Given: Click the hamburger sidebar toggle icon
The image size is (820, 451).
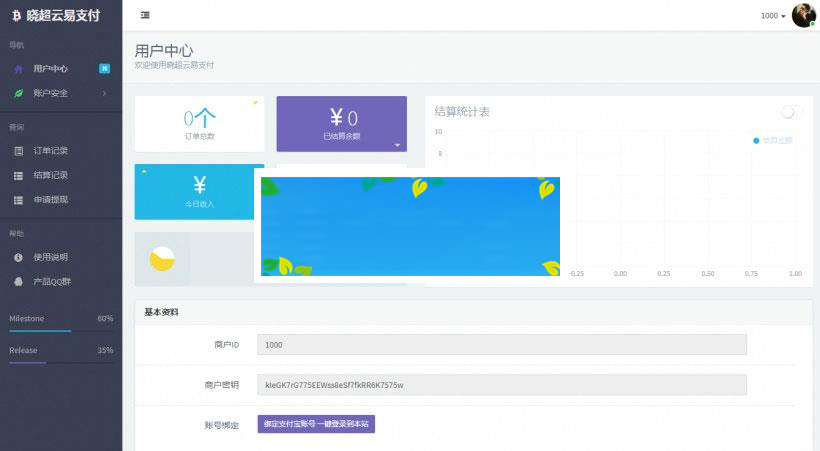Looking at the screenshot, I should click(x=145, y=15).
